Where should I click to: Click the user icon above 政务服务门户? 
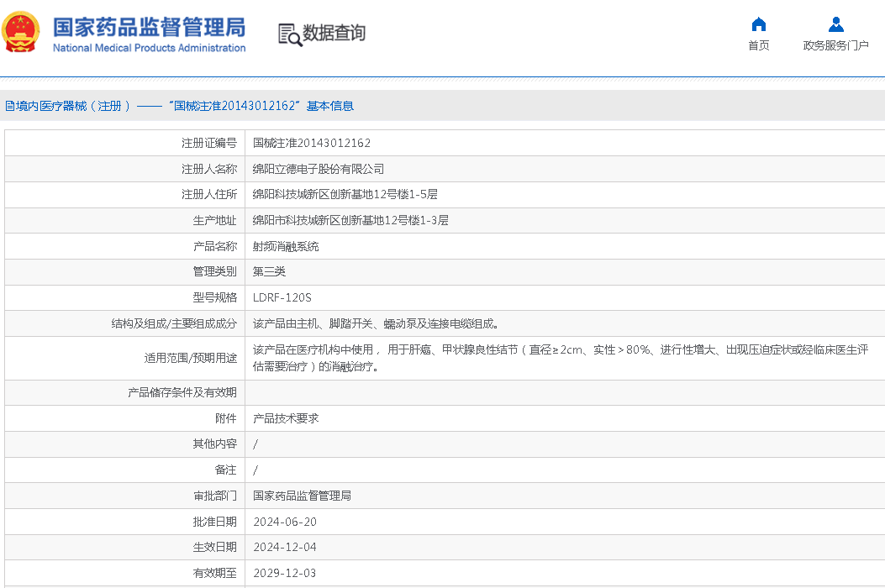(x=835, y=24)
